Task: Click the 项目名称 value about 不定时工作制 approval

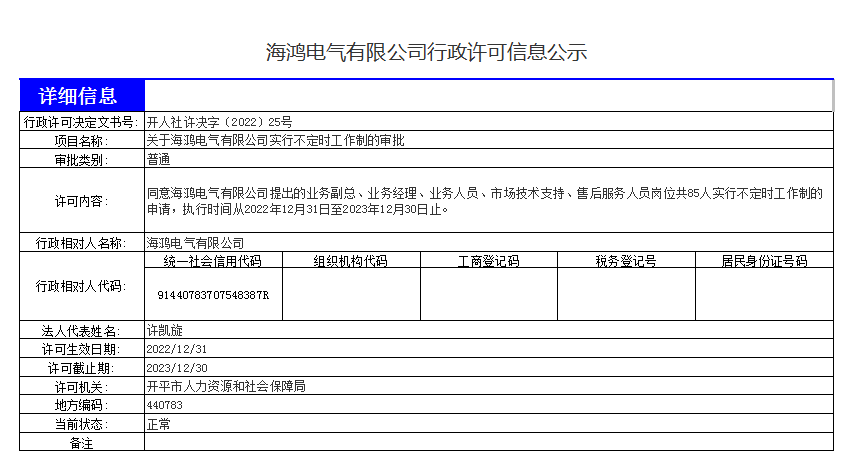Action: tap(275, 141)
